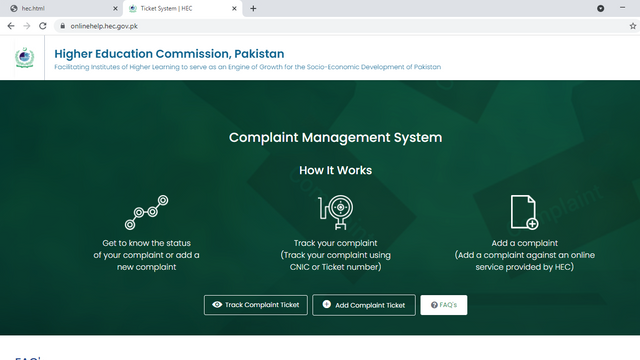
Task: Click the Track Complaint Ticket button
Action: coord(256,305)
